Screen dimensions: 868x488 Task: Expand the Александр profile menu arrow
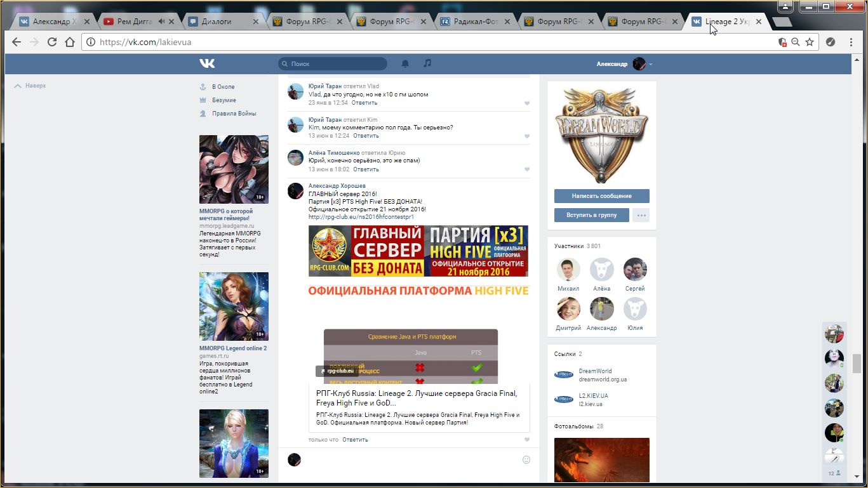[x=651, y=64]
